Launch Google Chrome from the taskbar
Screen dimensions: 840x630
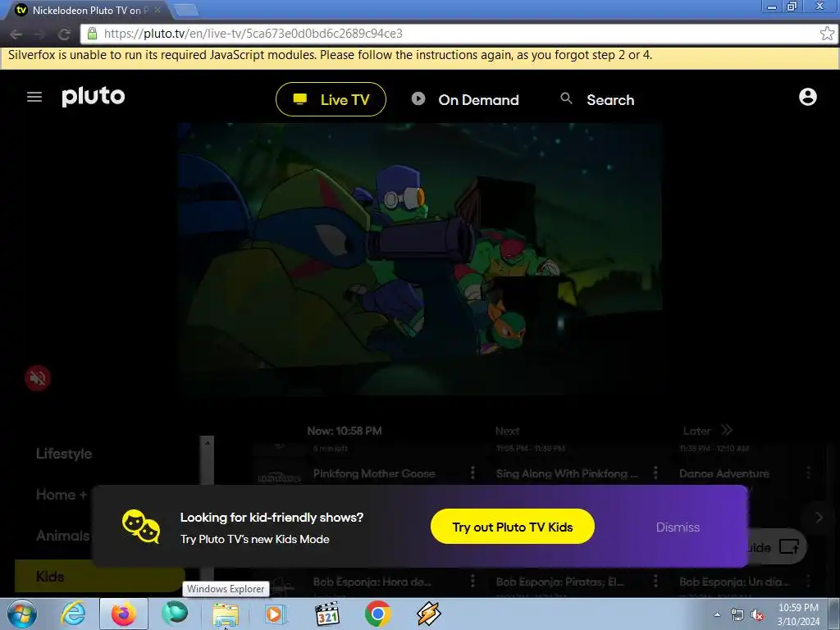pyautogui.click(x=377, y=614)
